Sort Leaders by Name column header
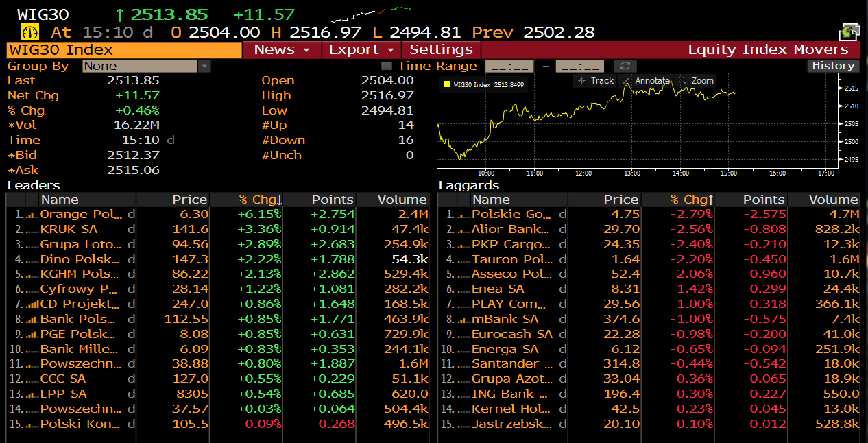 pyautogui.click(x=88, y=200)
